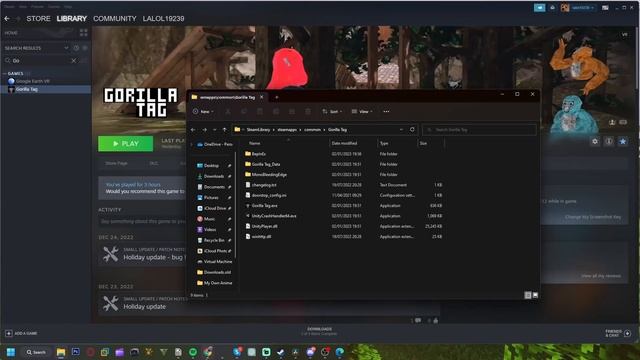This screenshot has height=360, width=640.
Task: Open the Search Results dropdown in Steam
Action: 66,48
